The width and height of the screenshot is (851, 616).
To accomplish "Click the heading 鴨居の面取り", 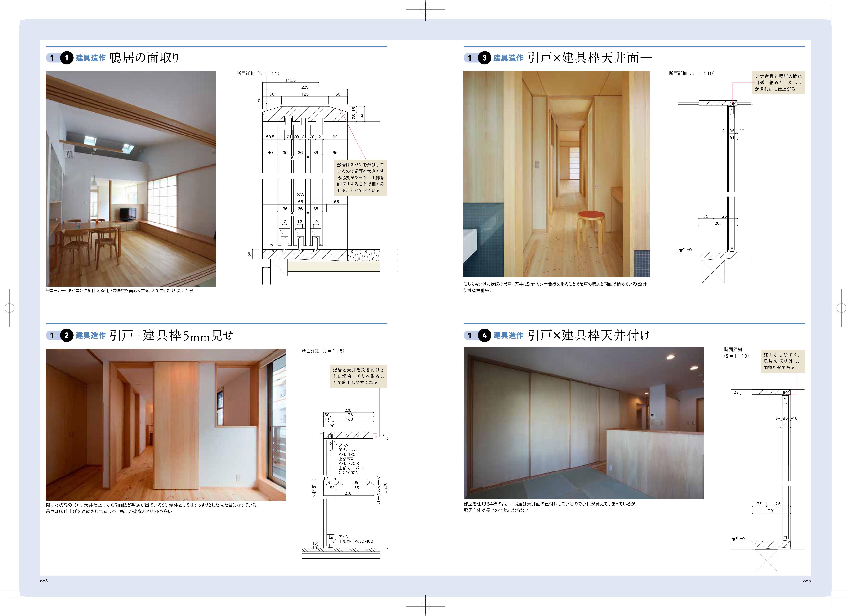I will (x=144, y=58).
